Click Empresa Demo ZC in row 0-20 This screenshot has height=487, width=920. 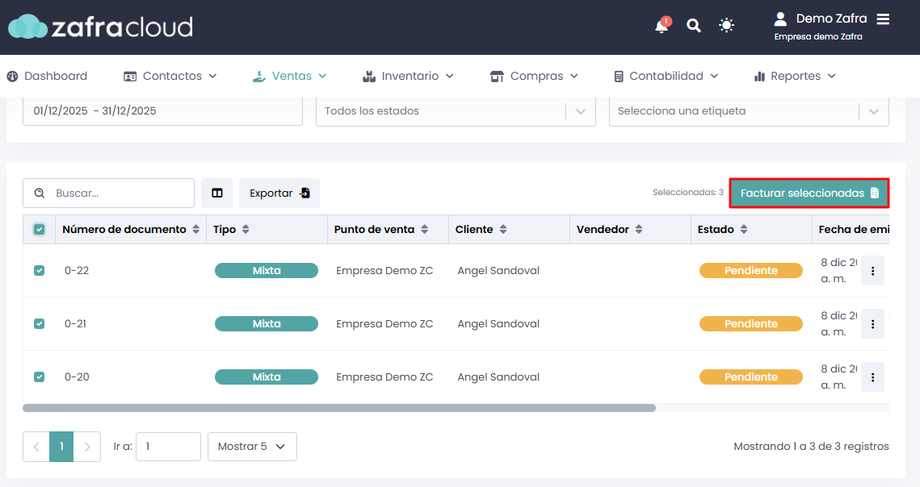point(384,377)
